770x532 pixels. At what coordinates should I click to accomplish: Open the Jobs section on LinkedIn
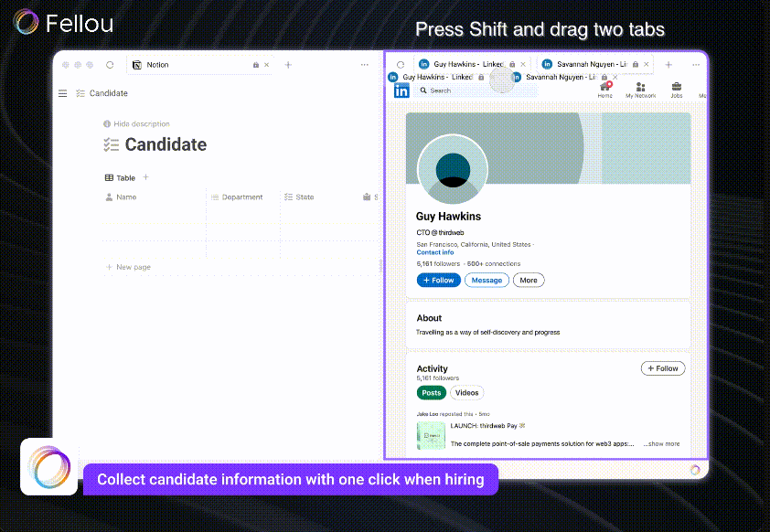tap(676, 88)
